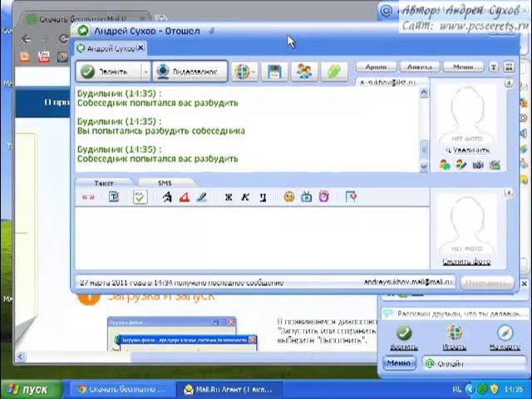Click the green Mail.Ru Agent tray icon
532x399 pixels.
pos(482,389)
